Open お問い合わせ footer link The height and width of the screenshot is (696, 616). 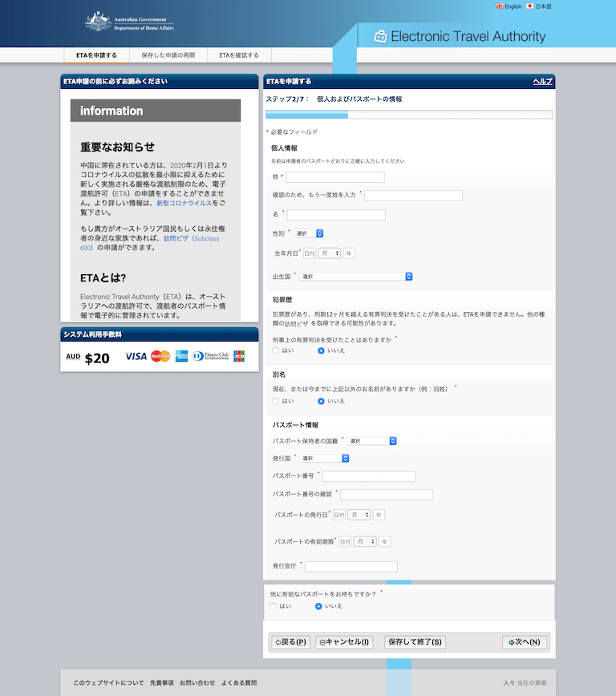click(197, 682)
